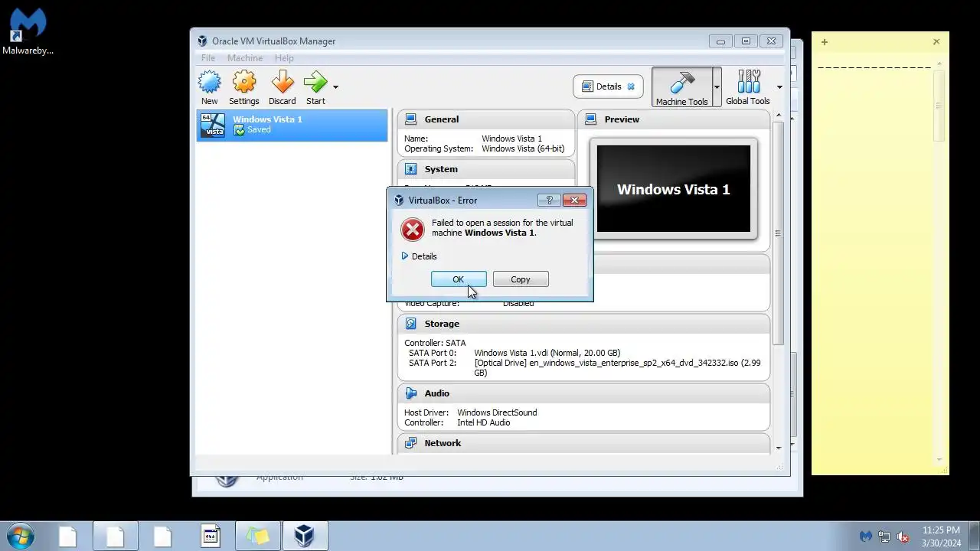Click the first blank document taskbar icon
The width and height of the screenshot is (980, 551).
pyautogui.click(x=67, y=536)
